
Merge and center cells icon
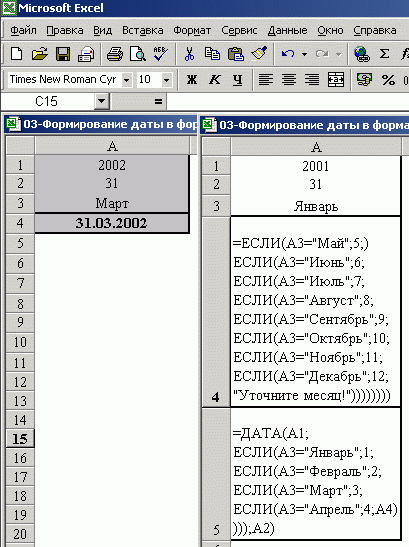pos(336,80)
